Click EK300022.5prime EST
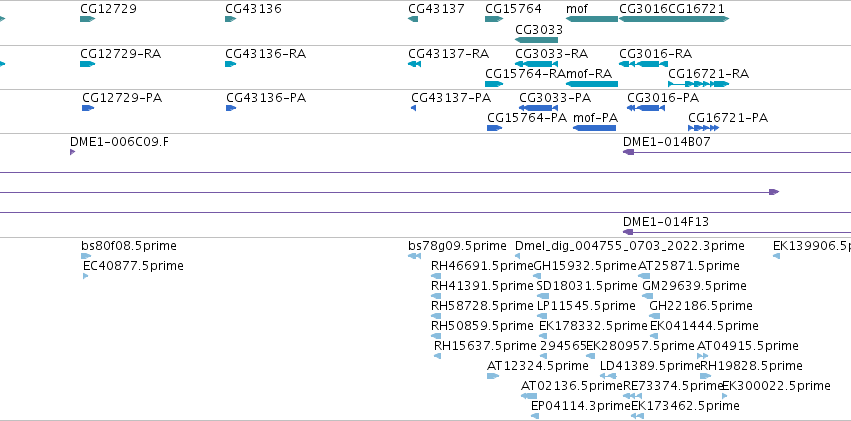The height and width of the screenshot is (421, 851). click(x=725, y=396)
